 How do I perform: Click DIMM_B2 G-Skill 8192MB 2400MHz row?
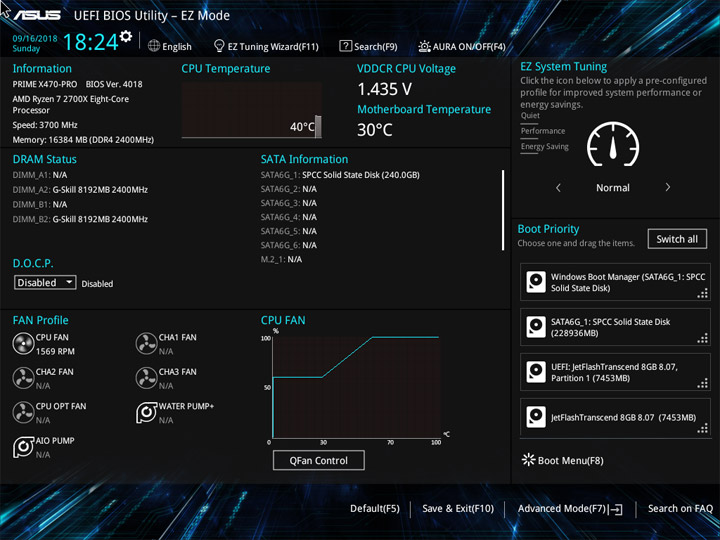tap(80, 219)
